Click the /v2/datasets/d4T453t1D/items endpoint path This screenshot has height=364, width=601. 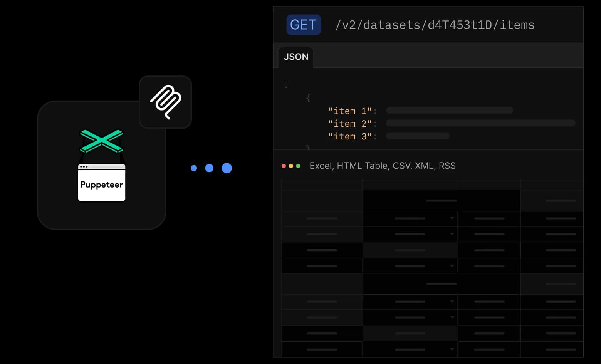[x=435, y=25]
